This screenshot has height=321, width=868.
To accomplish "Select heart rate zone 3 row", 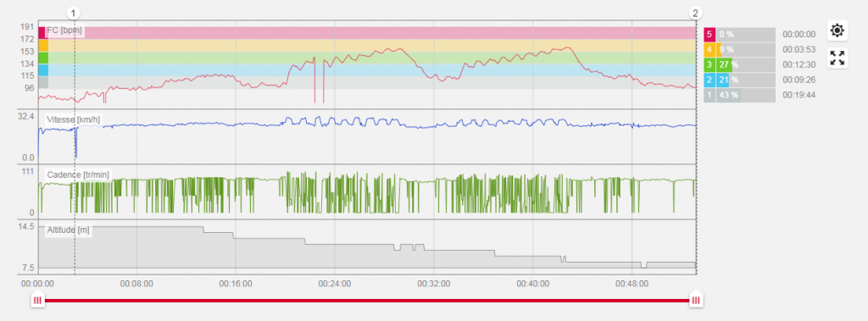I will pos(739,64).
